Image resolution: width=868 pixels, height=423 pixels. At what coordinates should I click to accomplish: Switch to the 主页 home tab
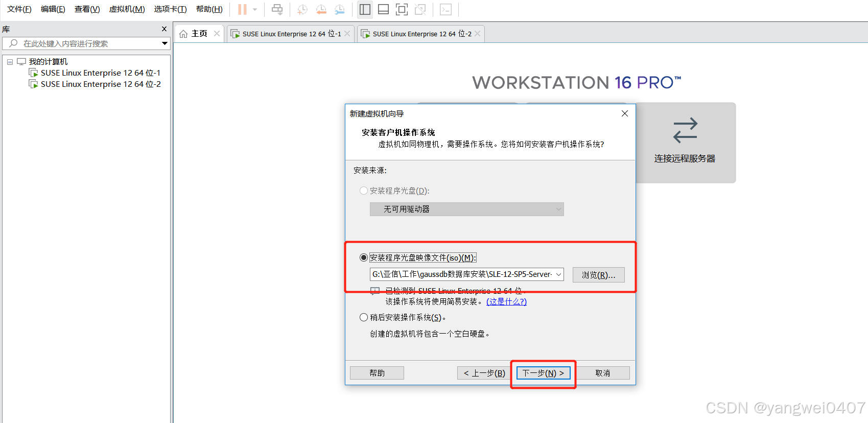click(199, 34)
